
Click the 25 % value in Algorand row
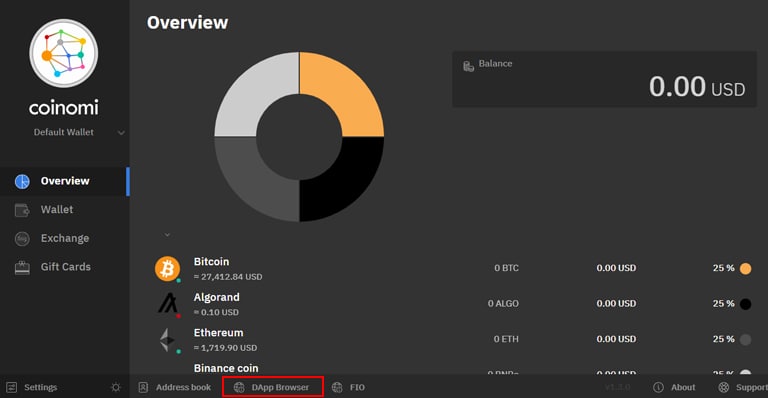pyautogui.click(x=723, y=304)
